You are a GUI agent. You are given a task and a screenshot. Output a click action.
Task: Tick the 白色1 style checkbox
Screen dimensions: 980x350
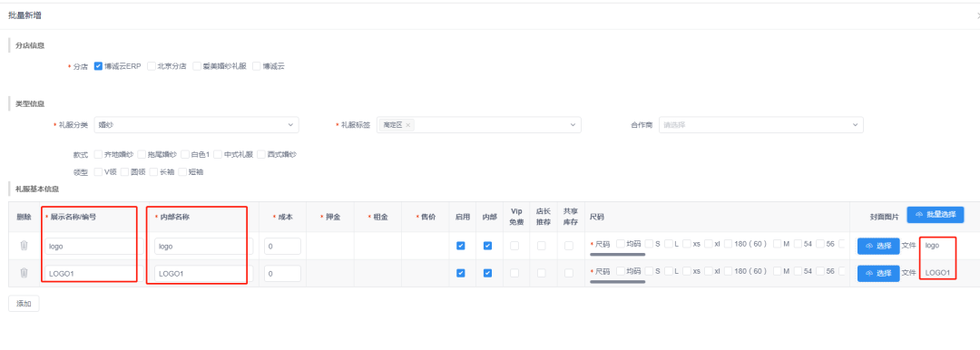tap(186, 154)
